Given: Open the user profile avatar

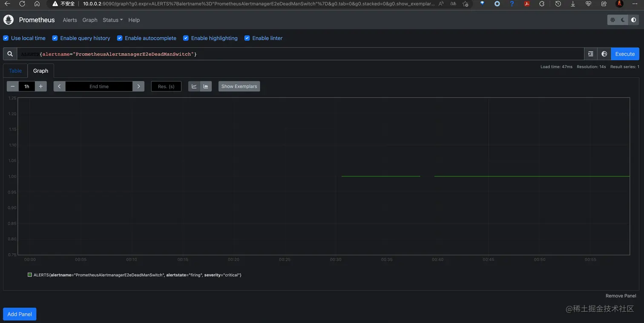Looking at the screenshot, I should coord(620,3).
